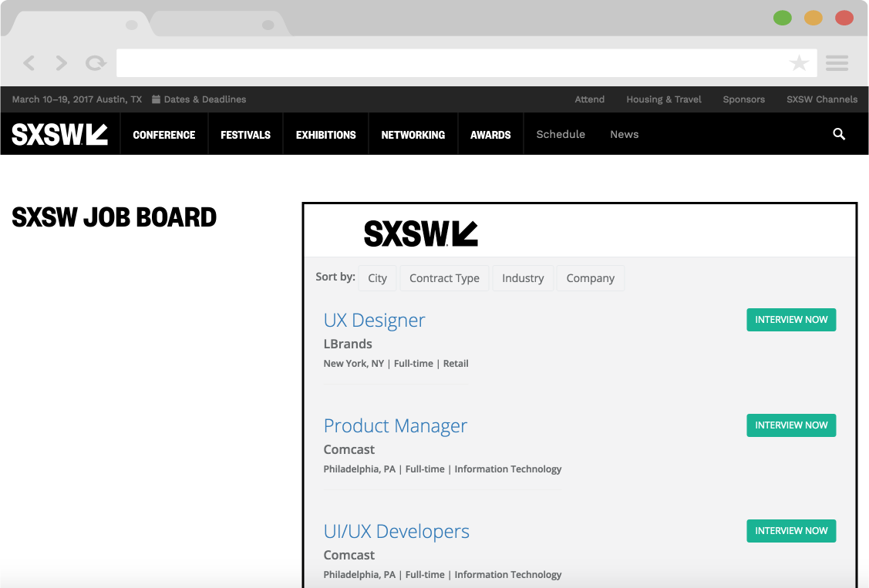Click the Attend link
The width and height of the screenshot is (869, 588).
589,99
